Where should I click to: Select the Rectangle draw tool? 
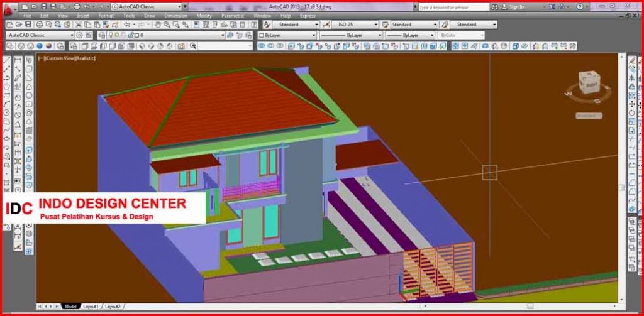(x=7, y=95)
